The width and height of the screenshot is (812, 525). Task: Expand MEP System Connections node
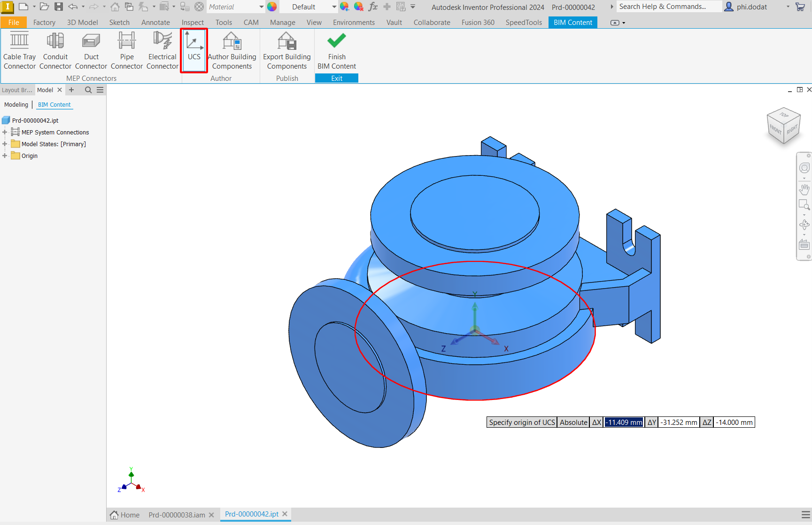point(5,132)
